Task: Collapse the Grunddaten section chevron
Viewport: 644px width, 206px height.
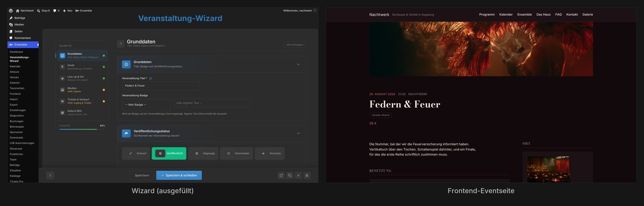Action: click(298, 65)
